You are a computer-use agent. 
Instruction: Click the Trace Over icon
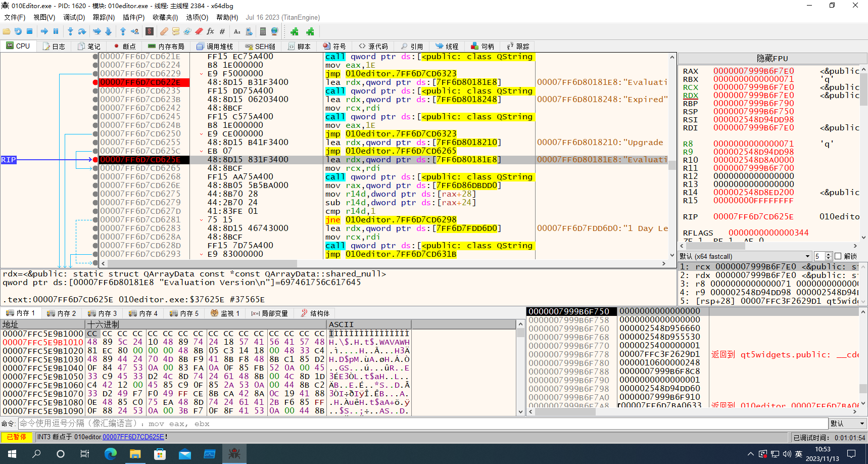pos(108,31)
